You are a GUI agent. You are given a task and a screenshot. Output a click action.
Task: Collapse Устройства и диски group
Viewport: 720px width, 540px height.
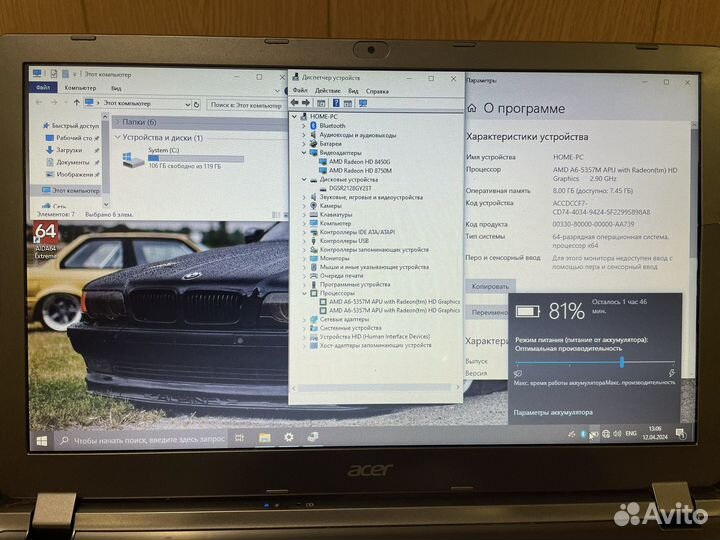118,137
